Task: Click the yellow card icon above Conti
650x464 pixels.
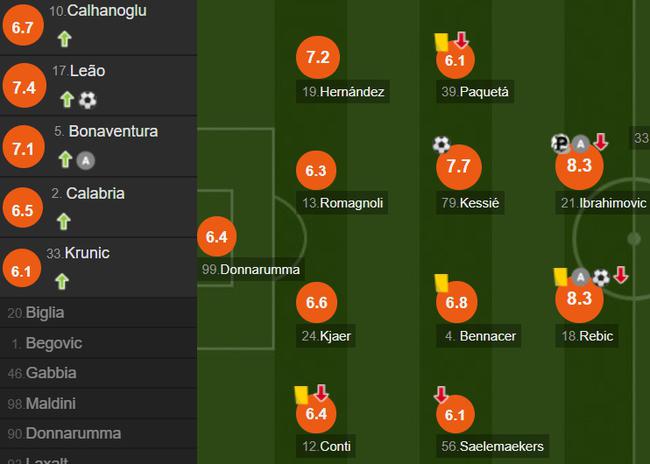Action: click(301, 395)
